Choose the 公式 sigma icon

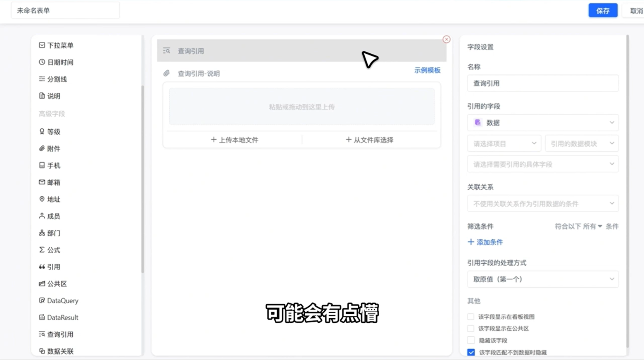coord(42,250)
